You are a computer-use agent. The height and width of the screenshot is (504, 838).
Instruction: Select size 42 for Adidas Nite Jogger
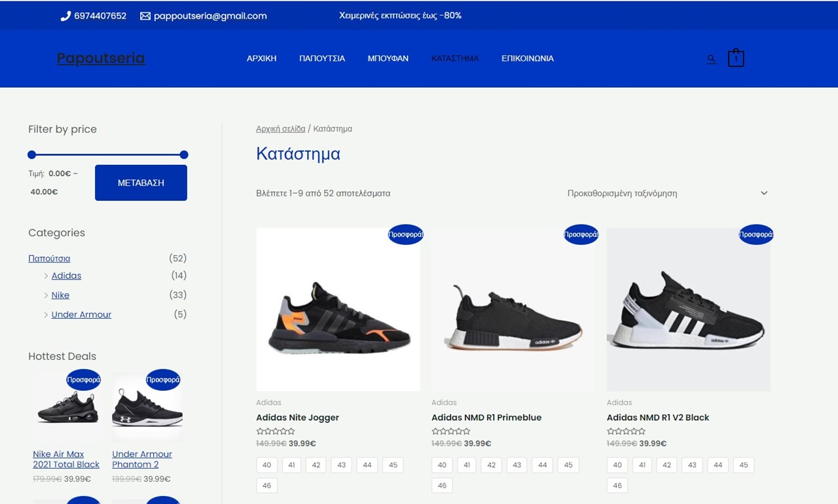[316, 465]
